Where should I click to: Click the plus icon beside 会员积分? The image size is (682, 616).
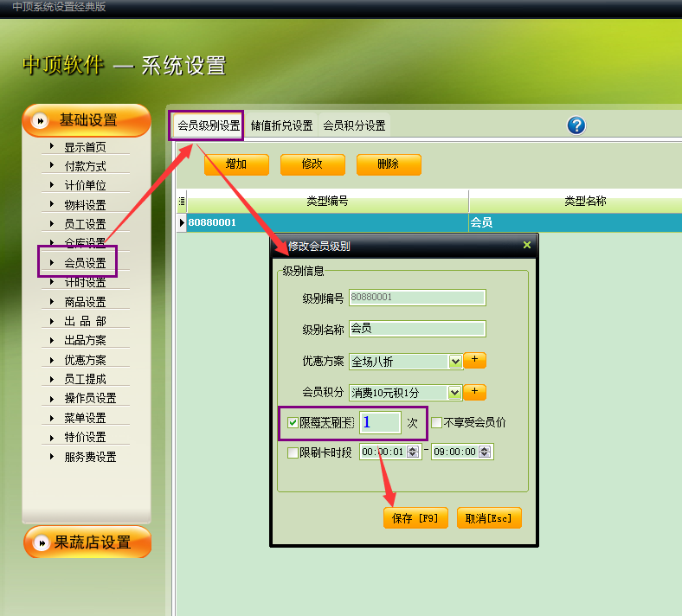coord(474,392)
